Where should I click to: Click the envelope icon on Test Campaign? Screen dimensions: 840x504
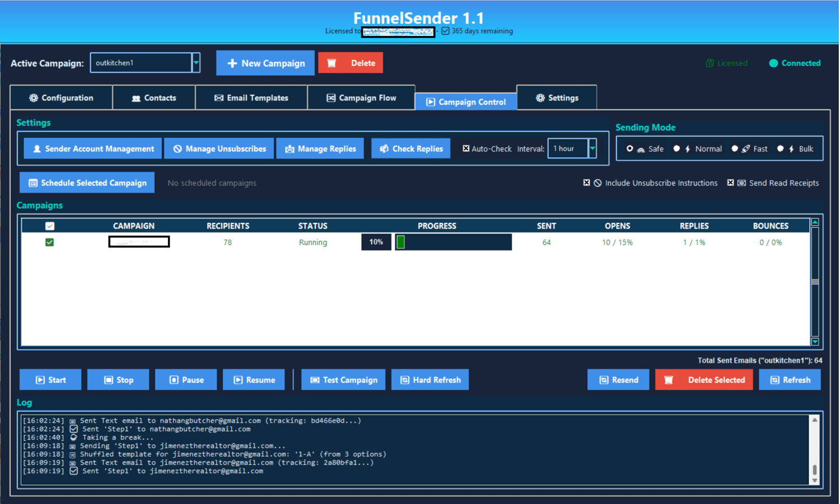tap(315, 380)
